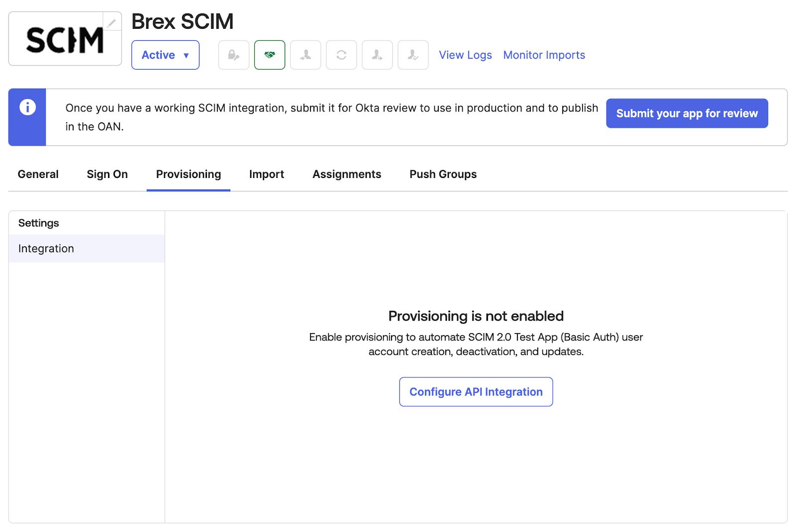Click the SCIM app logo
This screenshot has width=796, height=532.
(65, 40)
